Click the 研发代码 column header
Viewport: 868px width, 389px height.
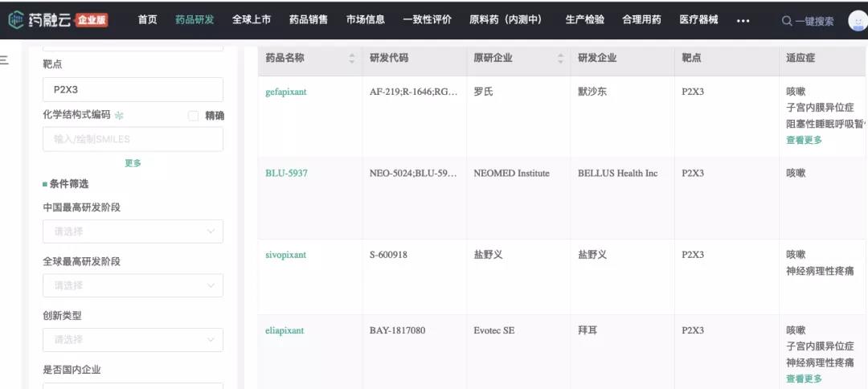coord(389,58)
